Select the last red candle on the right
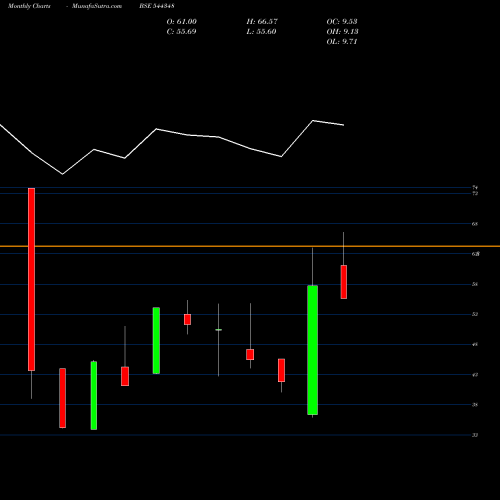Screen dimensions: 500x500 tap(344, 282)
